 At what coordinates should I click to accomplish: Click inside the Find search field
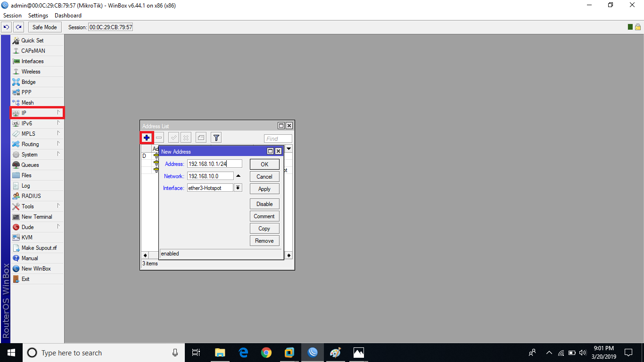click(x=278, y=138)
